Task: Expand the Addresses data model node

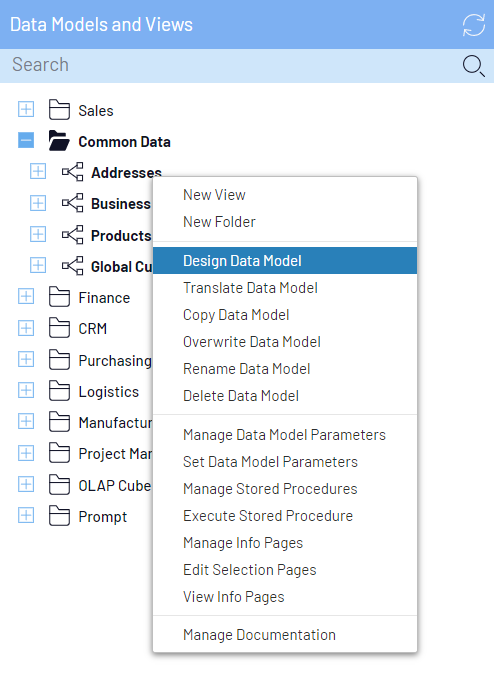Action: pyautogui.click(x=38, y=171)
